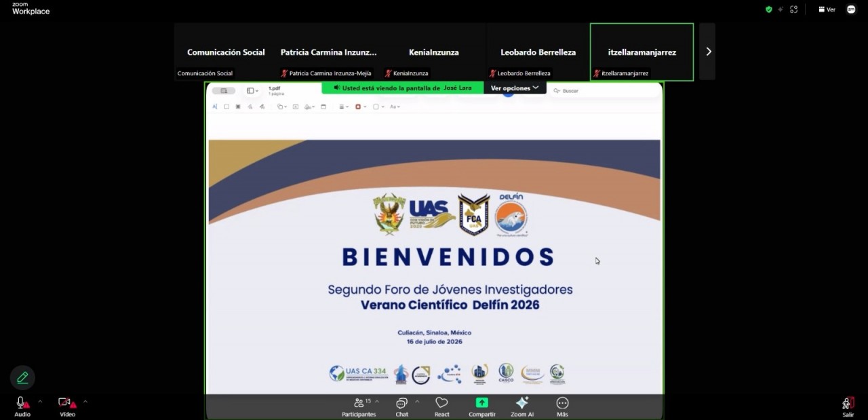Open the fill color swatch dropdown
The image size is (868, 420).
click(x=378, y=107)
